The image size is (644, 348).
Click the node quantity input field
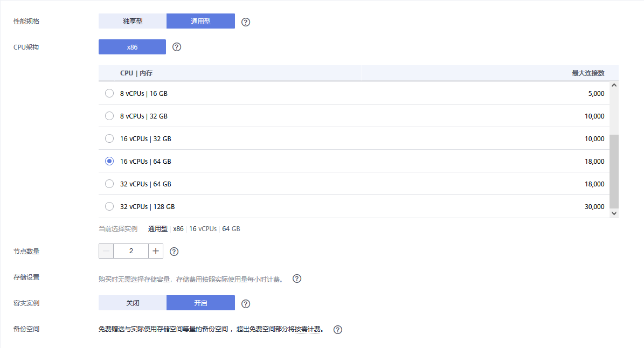(x=131, y=250)
